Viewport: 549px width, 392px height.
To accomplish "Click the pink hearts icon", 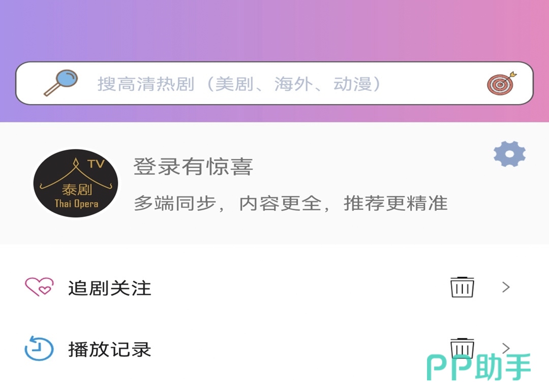I will (x=39, y=287).
